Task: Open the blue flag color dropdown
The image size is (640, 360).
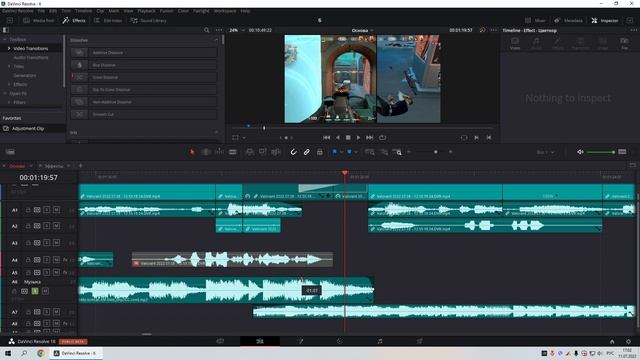Action: (x=341, y=152)
